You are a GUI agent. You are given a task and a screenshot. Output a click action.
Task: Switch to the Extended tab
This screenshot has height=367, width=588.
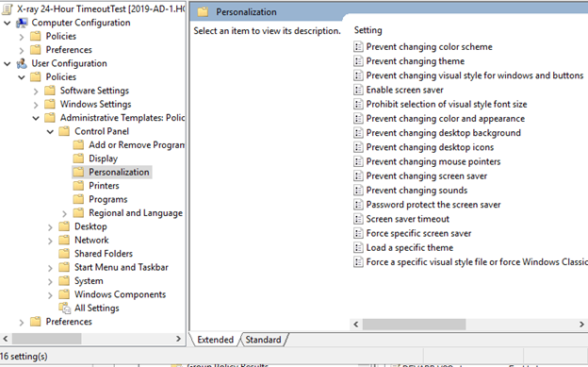coord(215,340)
